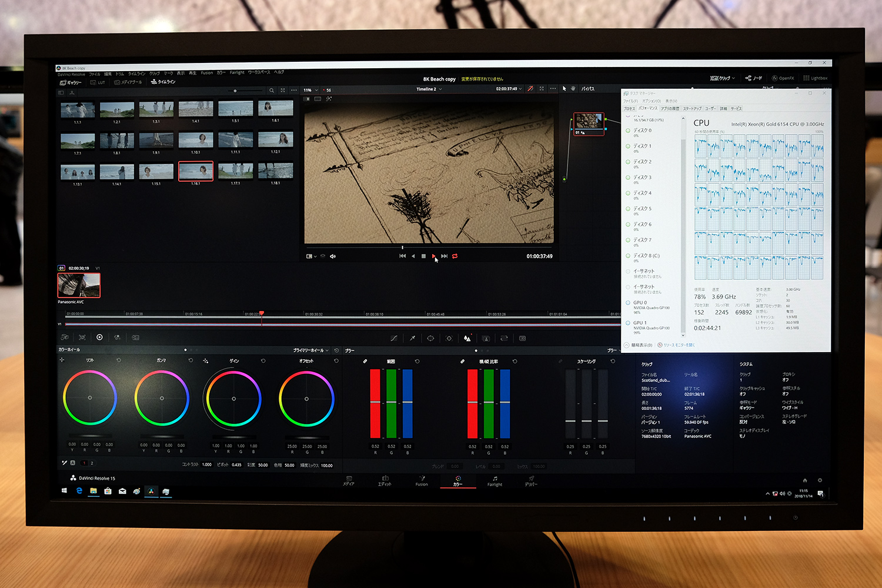This screenshot has height=588, width=882.
Task: Select gallery still 1.18.1
Action: [275, 172]
